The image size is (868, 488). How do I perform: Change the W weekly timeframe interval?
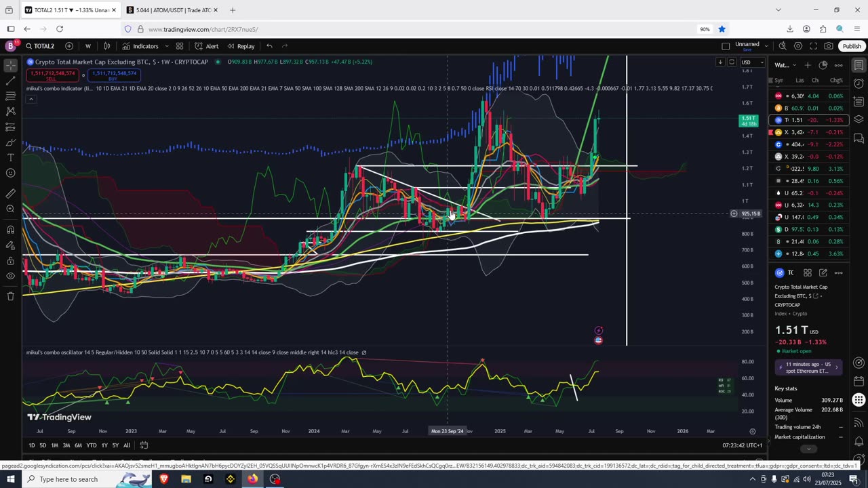[88, 46]
